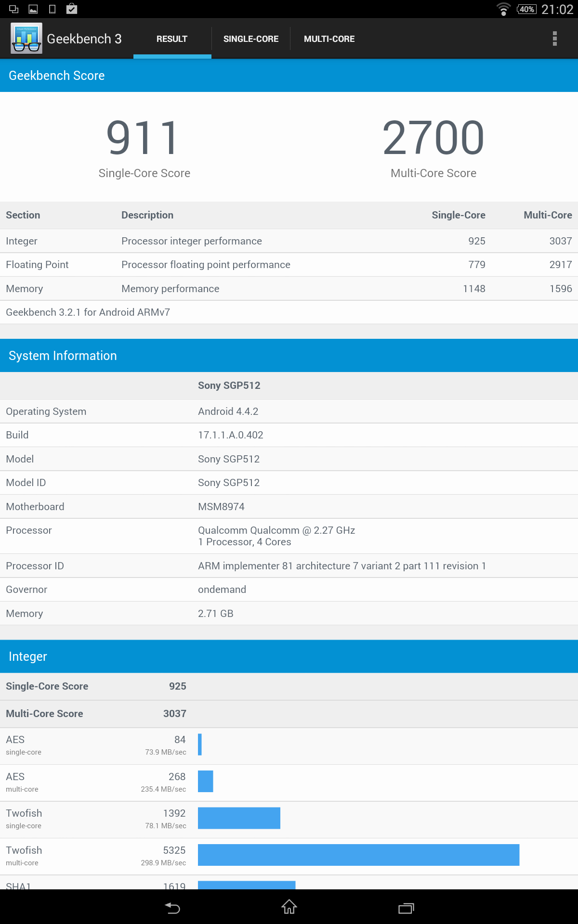
Task: Tap the ARM implementer Processor ID value
Action: (x=342, y=566)
